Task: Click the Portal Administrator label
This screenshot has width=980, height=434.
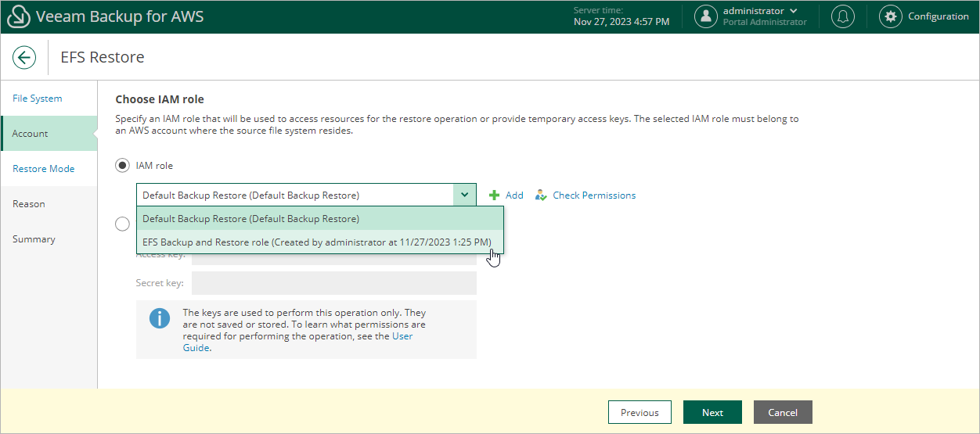Action: 765,22
